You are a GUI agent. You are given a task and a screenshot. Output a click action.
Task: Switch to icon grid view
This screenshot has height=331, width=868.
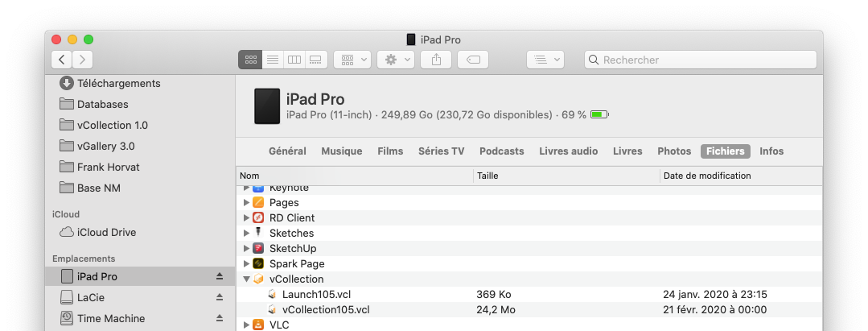point(250,60)
